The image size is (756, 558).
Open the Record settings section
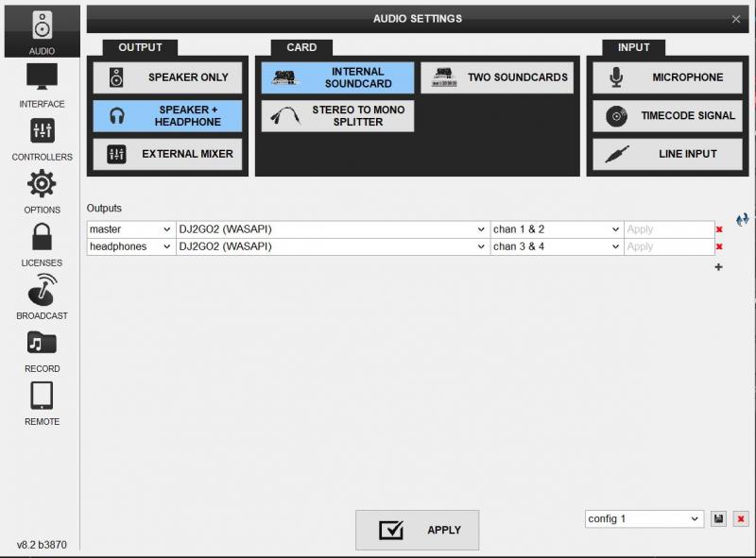tap(42, 351)
